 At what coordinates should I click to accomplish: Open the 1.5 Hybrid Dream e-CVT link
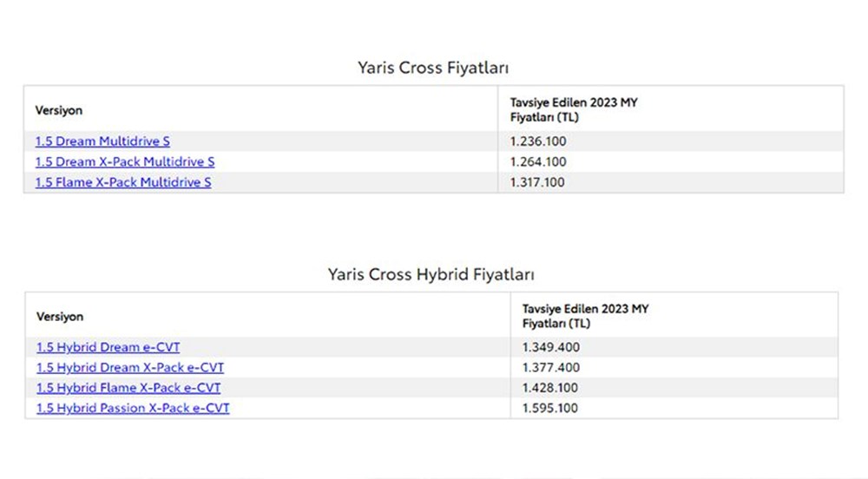[x=108, y=347]
